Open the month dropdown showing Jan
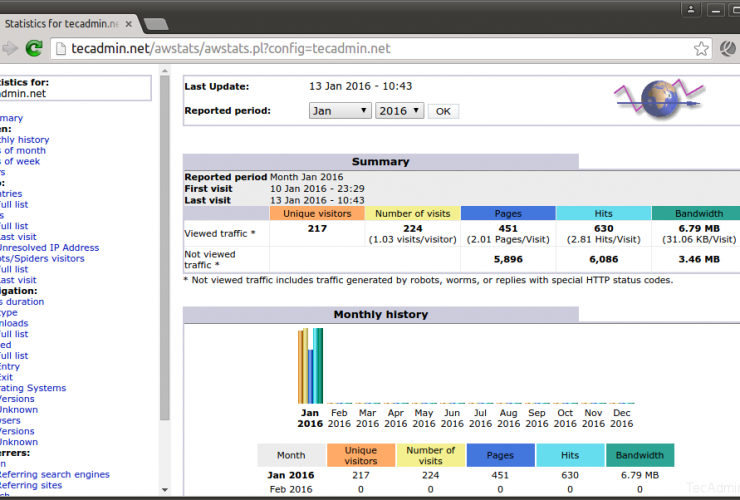 [340, 111]
